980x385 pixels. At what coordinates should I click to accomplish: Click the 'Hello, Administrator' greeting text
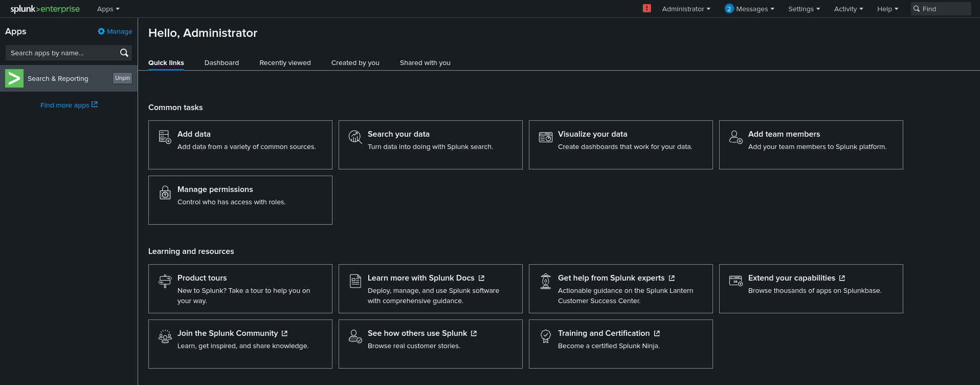pyautogui.click(x=203, y=33)
